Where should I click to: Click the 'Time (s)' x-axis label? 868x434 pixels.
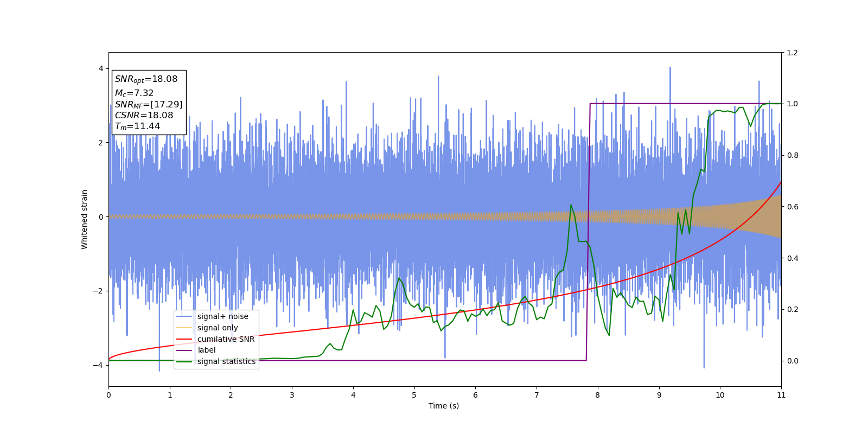[x=444, y=406]
